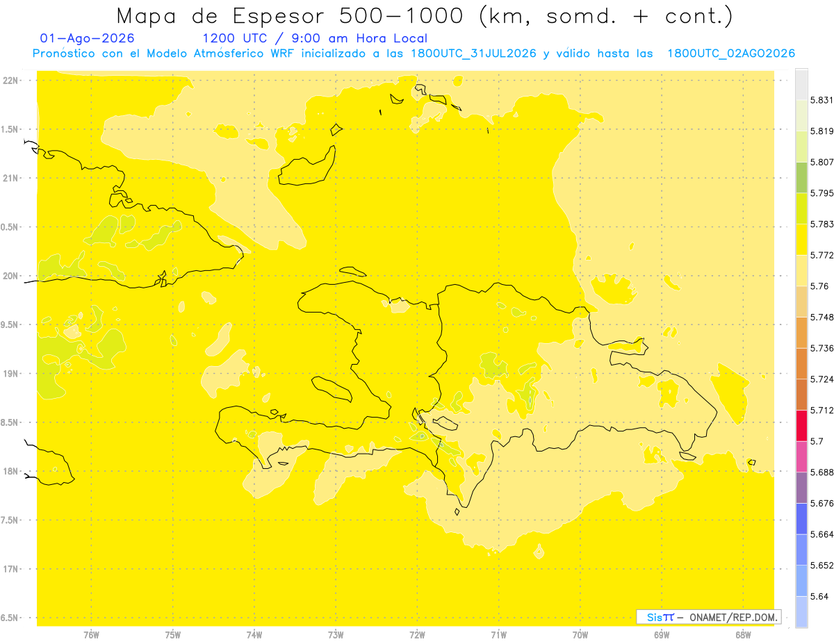The image size is (834, 644).
Task: Click the legend value '5.664'
Action: (822, 534)
